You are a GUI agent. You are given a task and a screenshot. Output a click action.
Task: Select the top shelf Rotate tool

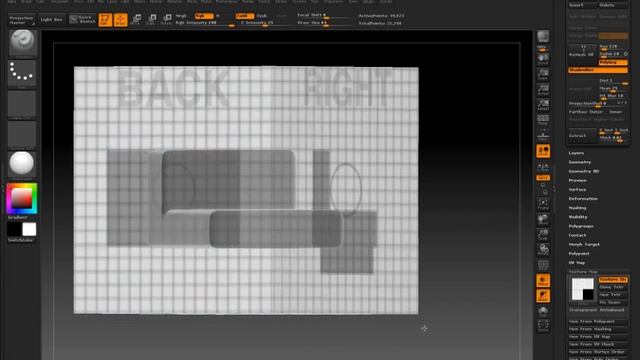(x=166, y=20)
